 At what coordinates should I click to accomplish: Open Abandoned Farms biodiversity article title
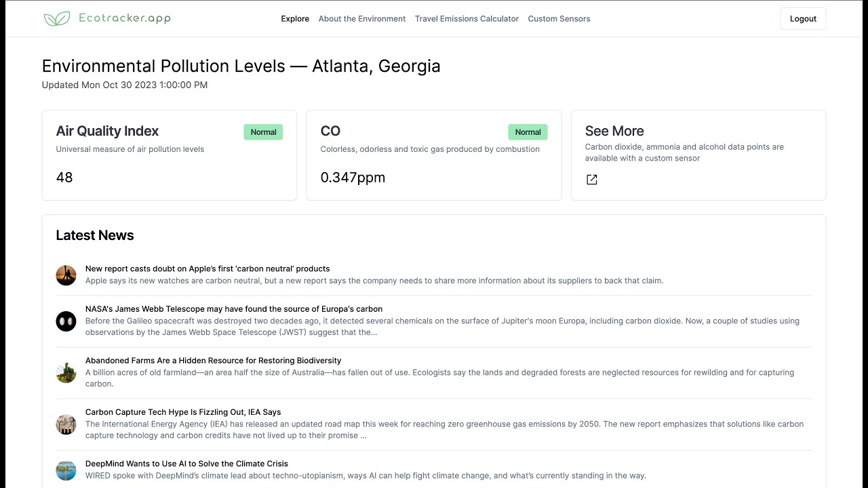click(213, 361)
